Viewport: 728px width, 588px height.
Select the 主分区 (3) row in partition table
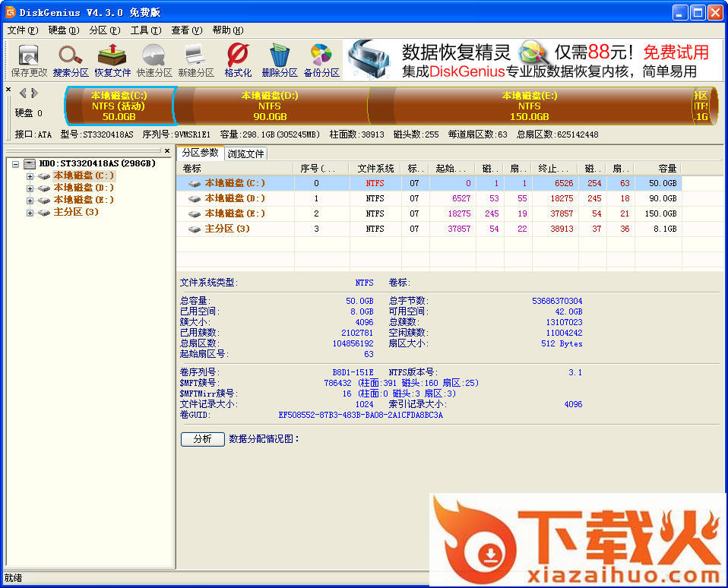[x=429, y=229]
